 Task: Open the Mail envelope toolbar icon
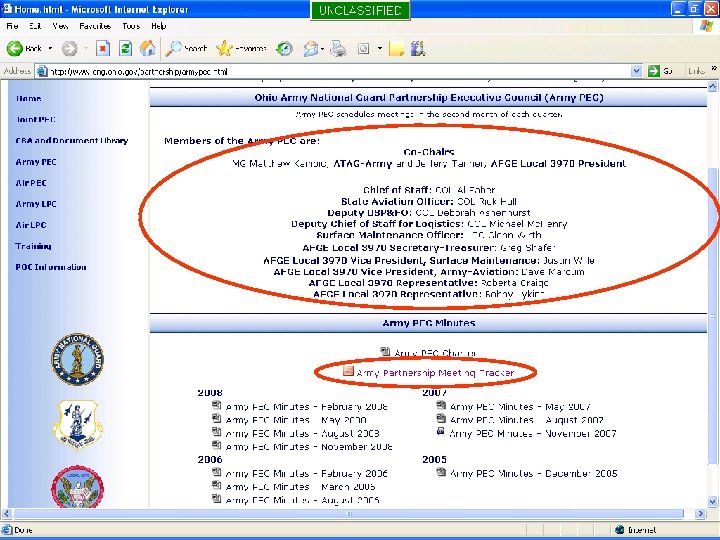(x=311, y=48)
